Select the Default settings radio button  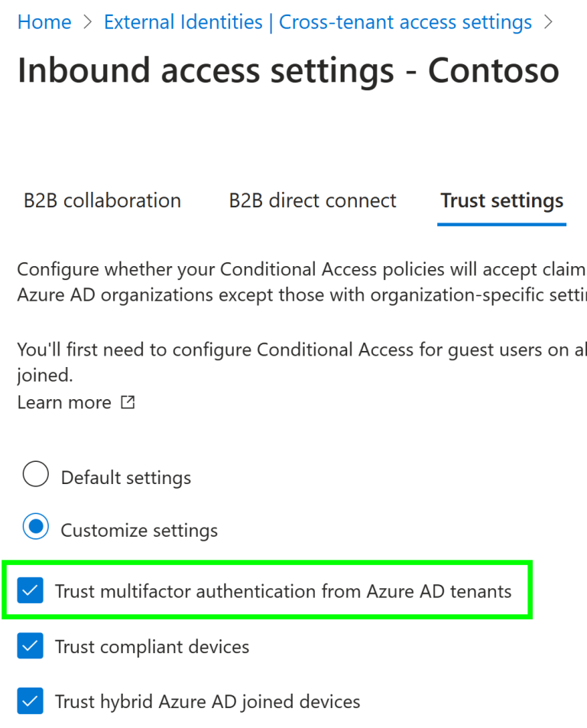(35, 474)
